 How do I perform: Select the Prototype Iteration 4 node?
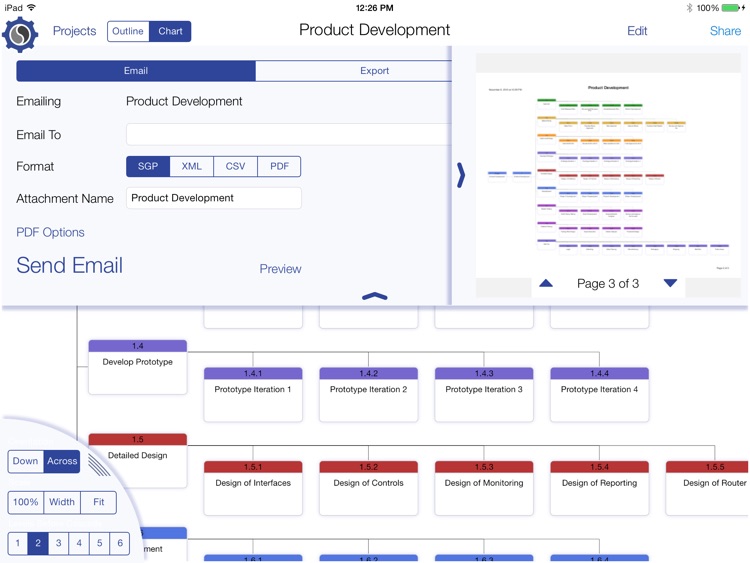click(x=599, y=395)
